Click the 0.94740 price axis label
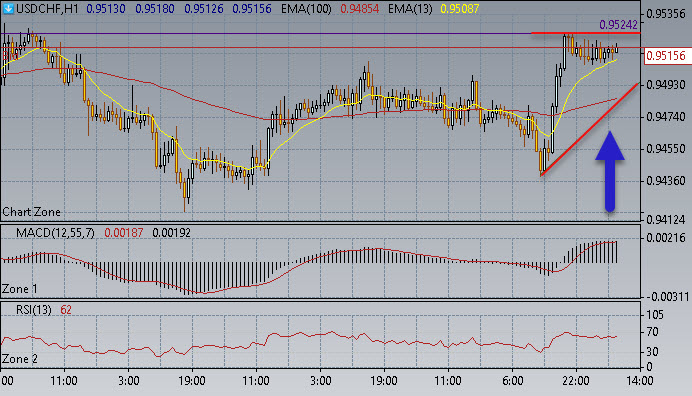The width and height of the screenshot is (692, 396). pyautogui.click(x=666, y=117)
